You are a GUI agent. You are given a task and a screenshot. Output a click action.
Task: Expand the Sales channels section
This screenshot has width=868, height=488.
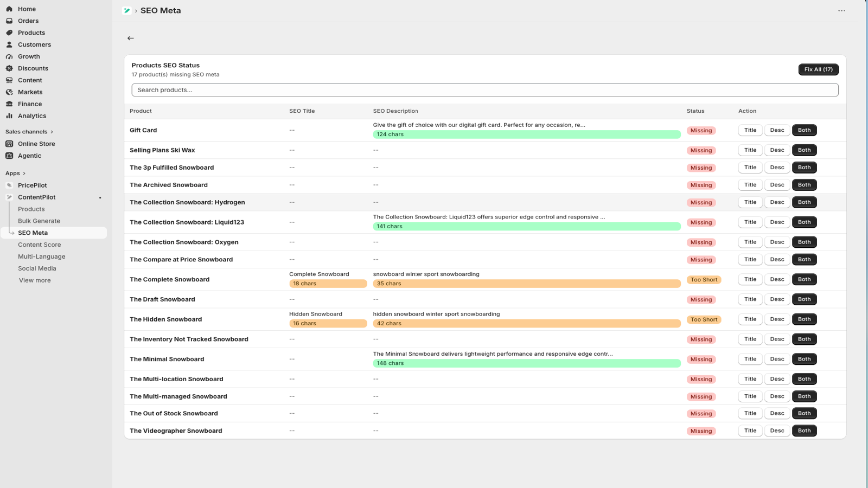pyautogui.click(x=29, y=132)
